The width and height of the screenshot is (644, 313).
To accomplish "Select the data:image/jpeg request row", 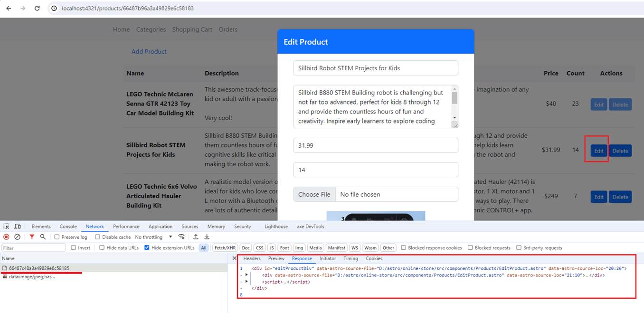I will (x=114, y=276).
